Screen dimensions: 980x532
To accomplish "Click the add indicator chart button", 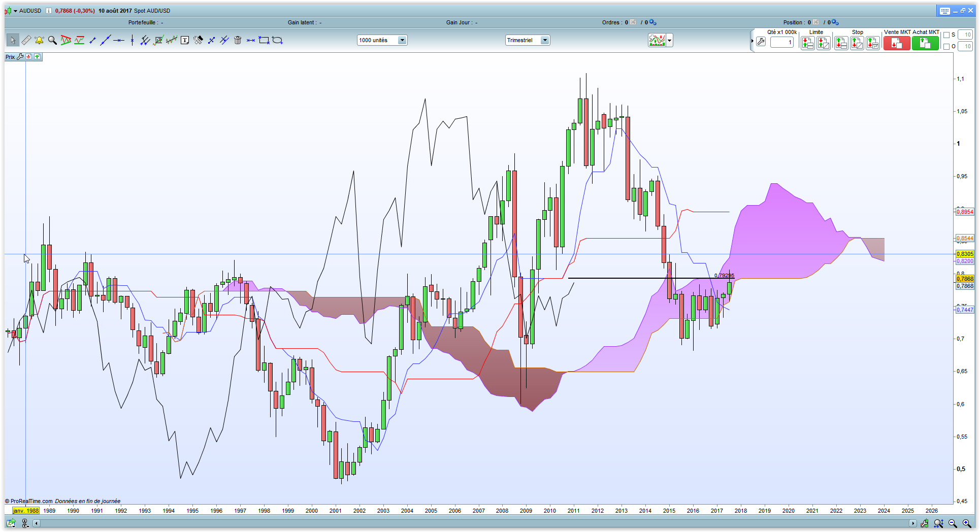I will pyautogui.click(x=657, y=40).
